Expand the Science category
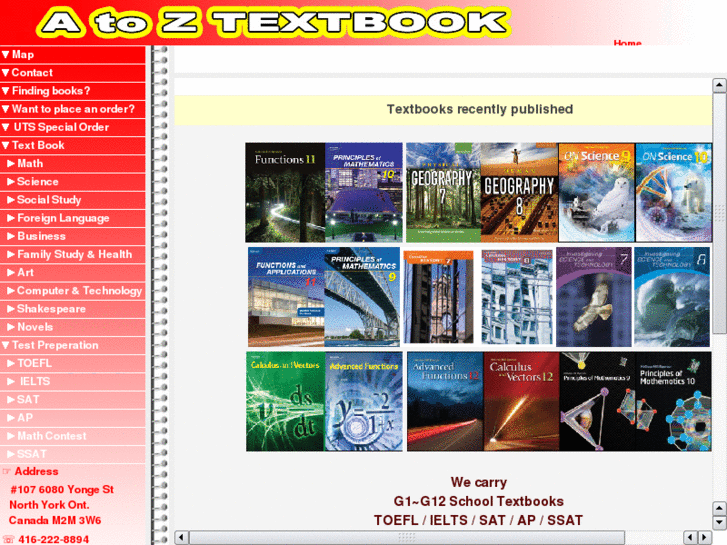This screenshot has width=727, height=545. point(73,181)
